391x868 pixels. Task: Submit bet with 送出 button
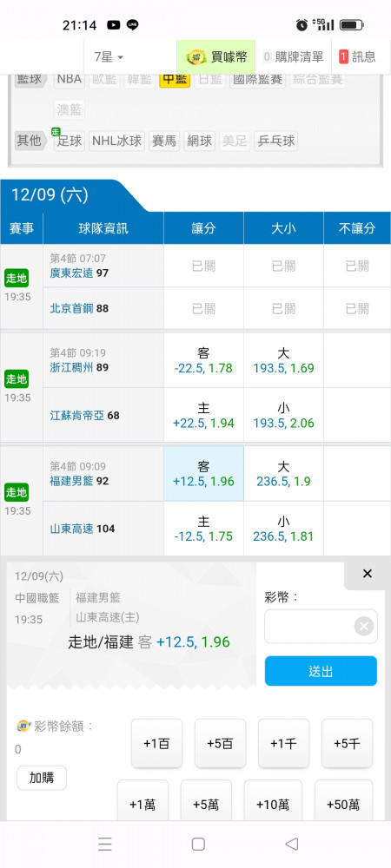tap(321, 671)
